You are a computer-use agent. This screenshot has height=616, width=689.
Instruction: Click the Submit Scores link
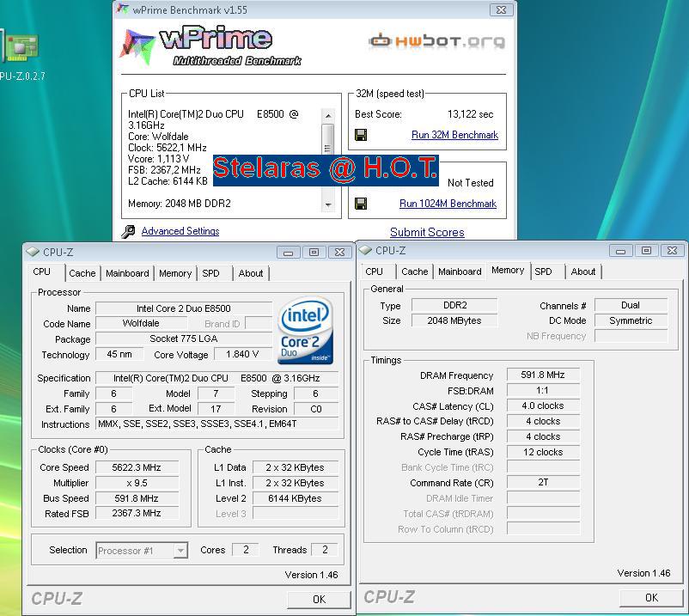427,232
